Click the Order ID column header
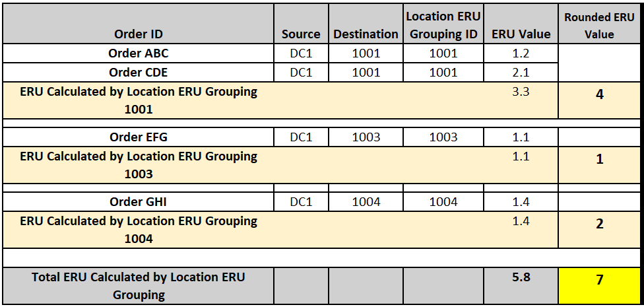The height and width of the screenshot is (307, 644). point(139,34)
